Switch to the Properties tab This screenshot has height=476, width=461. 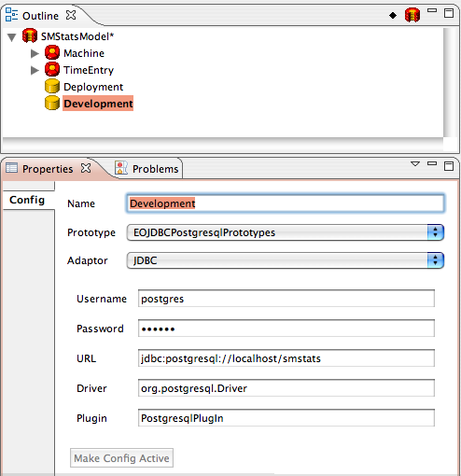[x=48, y=169]
